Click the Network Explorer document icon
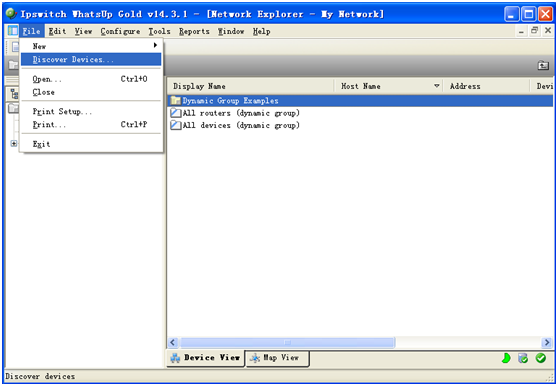 [13, 31]
